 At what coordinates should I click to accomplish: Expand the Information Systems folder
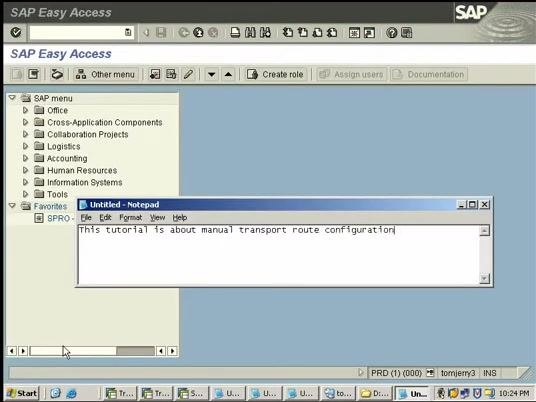pos(25,182)
